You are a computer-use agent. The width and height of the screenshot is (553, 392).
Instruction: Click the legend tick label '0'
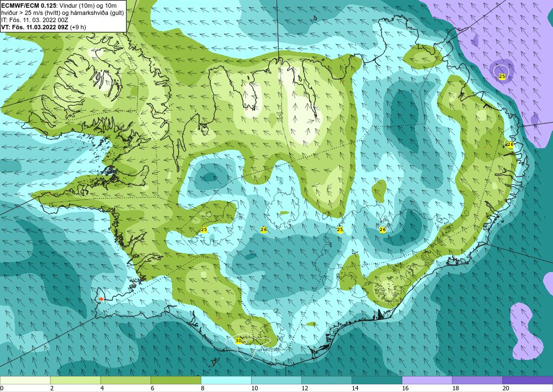click(x=2, y=389)
